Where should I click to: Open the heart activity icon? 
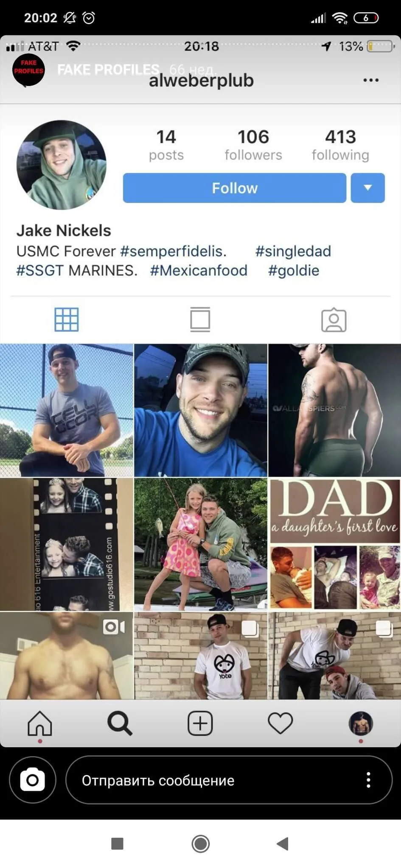click(x=280, y=723)
